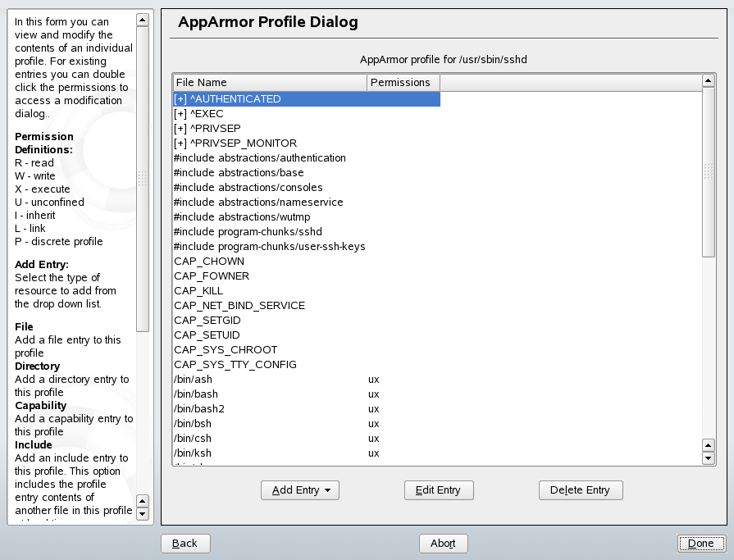The width and height of the screenshot is (734, 560).
Task: Select the CAP_SYS_CHROOT entry
Action: (225, 349)
